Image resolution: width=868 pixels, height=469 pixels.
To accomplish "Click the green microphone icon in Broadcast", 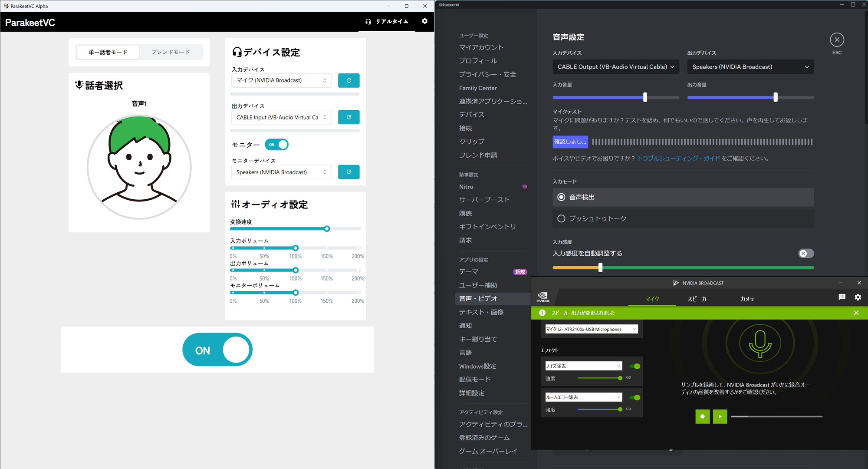I will 760,343.
